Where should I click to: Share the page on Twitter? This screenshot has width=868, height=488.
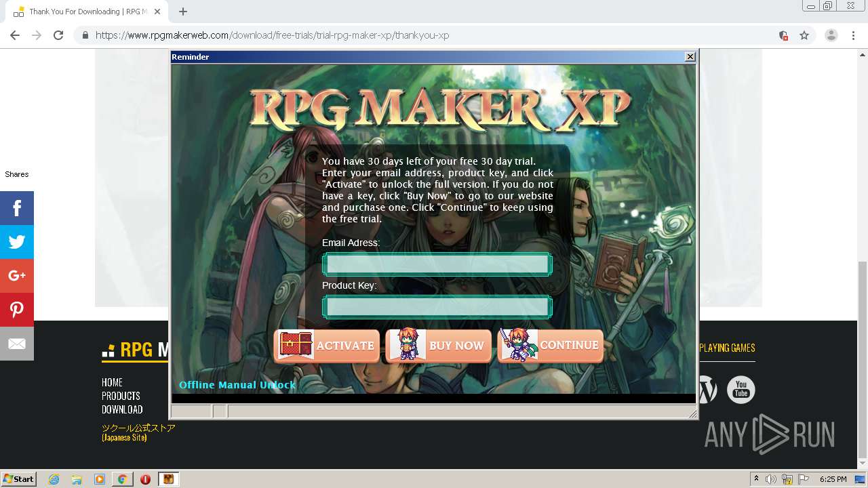click(17, 242)
